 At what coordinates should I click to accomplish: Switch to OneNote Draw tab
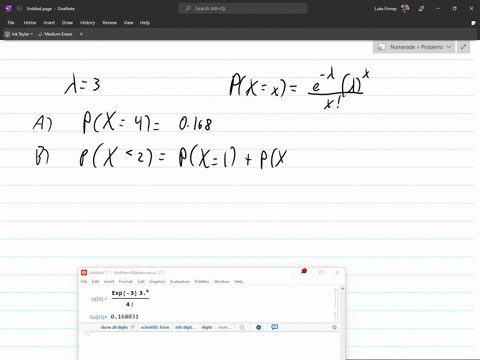(x=67, y=23)
